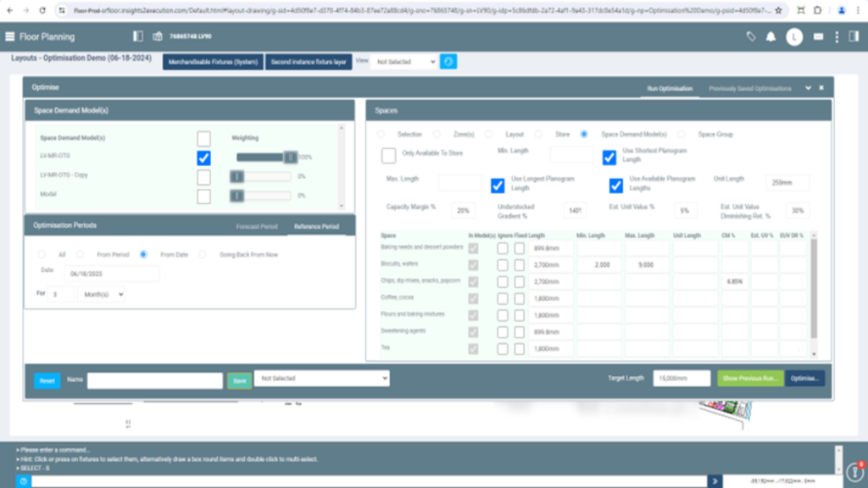Open the Floor Planning hamburger menu

point(9,37)
